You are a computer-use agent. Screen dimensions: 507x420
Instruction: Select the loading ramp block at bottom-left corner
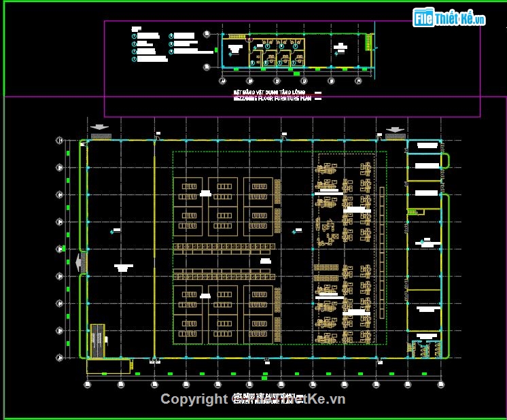click(99, 340)
